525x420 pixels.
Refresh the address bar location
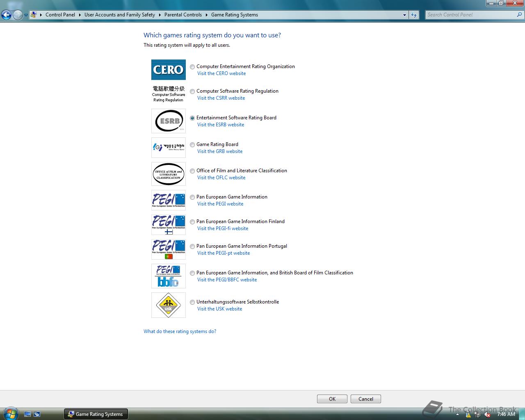coord(414,15)
